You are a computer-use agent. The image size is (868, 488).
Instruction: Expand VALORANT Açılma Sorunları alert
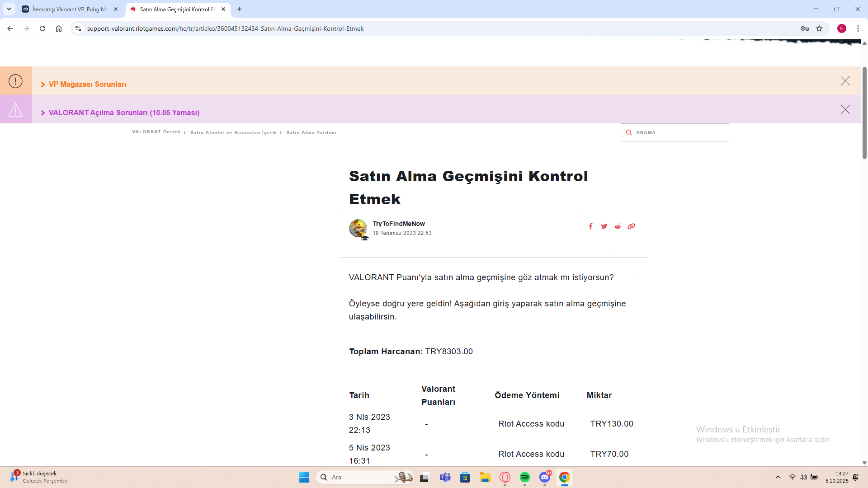[x=123, y=113]
